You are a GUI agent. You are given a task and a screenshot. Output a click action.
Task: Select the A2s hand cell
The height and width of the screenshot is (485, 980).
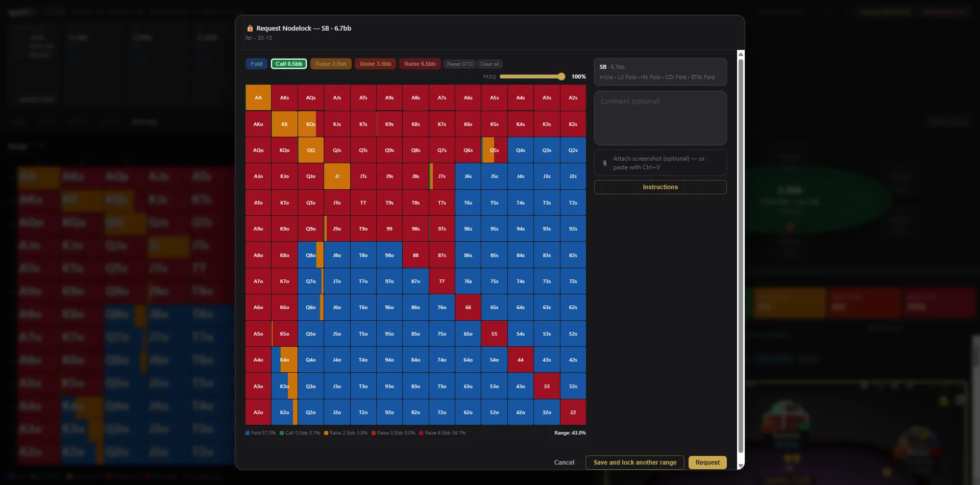pos(573,98)
